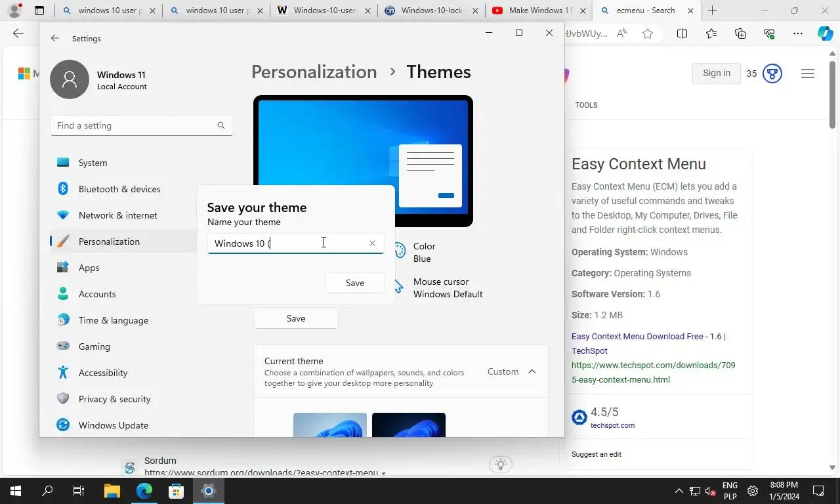Screen dimensions: 840x504
Task: Switch to Windows-10-user Wikipedia tab
Action: pos(324,10)
